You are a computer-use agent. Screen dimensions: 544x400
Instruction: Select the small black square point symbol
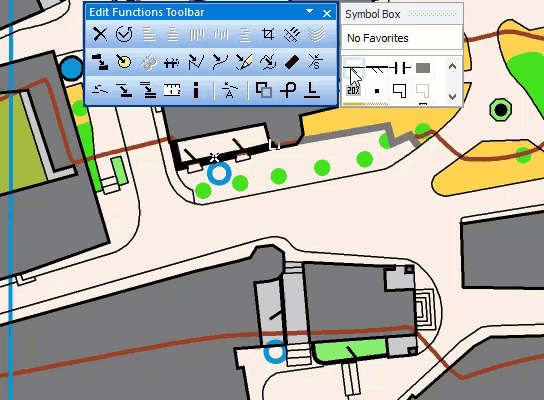[377, 91]
